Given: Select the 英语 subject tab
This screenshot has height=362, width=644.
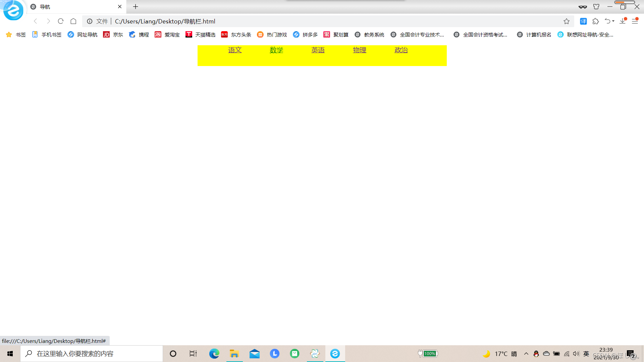Looking at the screenshot, I should 318,50.
